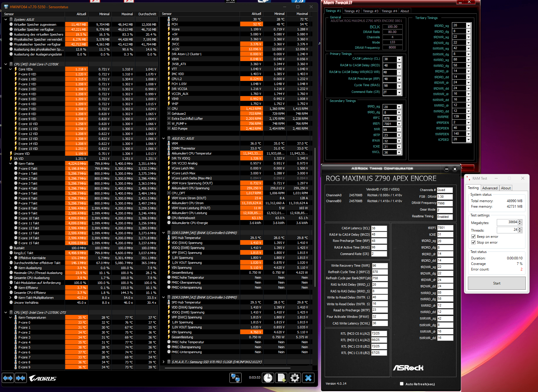Switch to Timings #3 tab in MemTweakIt
Viewport: 538px width, 392px height.
[371, 11]
